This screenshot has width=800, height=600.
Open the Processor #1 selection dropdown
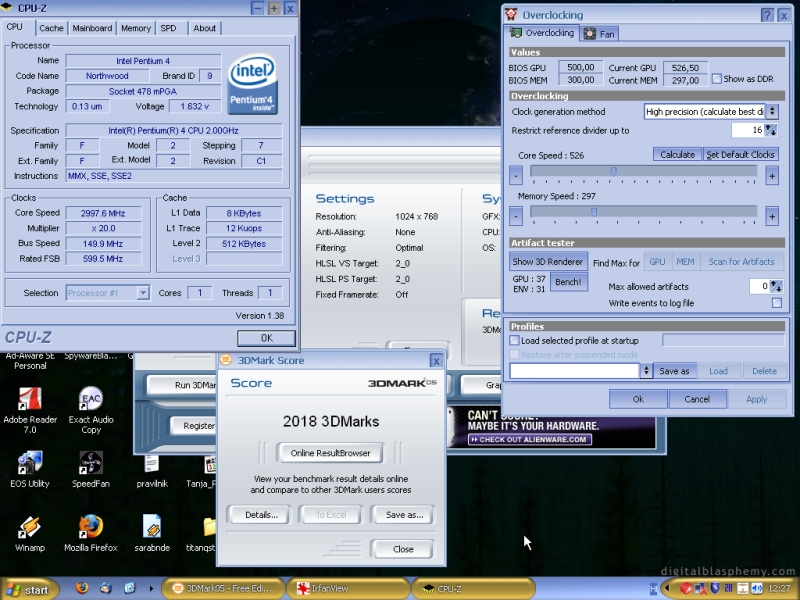coord(143,293)
